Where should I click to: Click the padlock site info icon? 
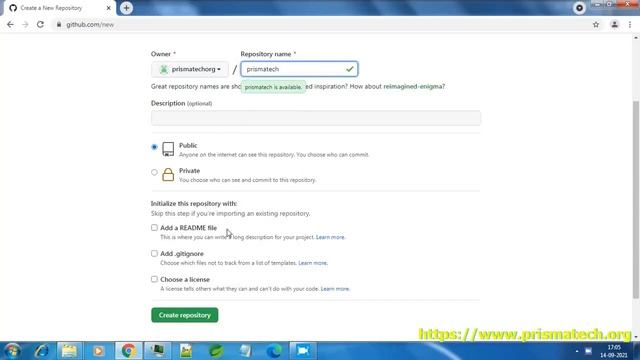(x=59, y=24)
